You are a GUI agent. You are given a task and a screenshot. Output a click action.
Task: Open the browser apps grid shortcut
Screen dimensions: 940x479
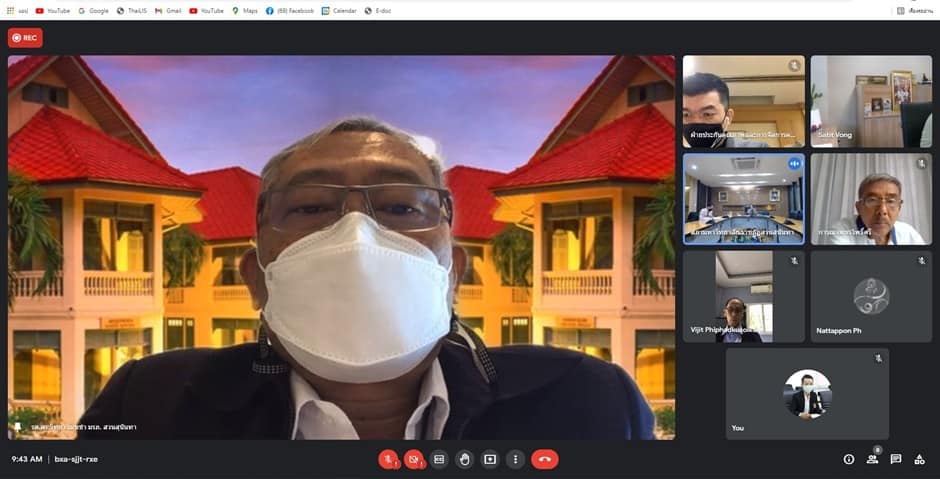[11, 10]
